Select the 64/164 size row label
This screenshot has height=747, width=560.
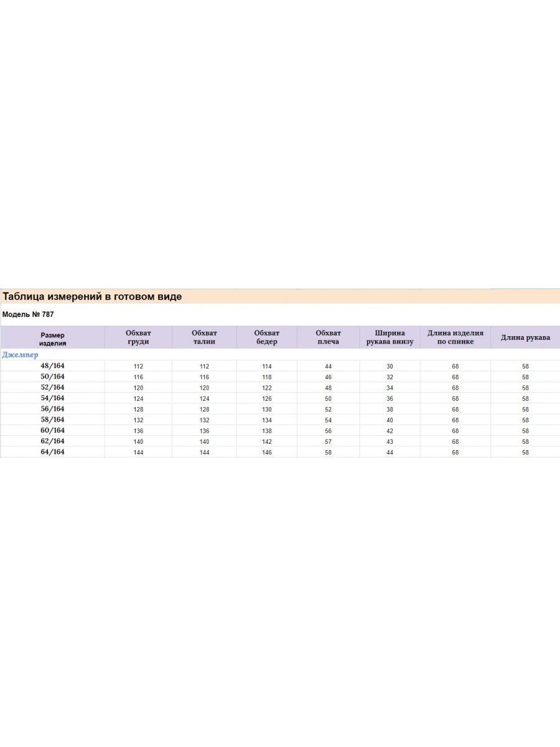click(52, 452)
